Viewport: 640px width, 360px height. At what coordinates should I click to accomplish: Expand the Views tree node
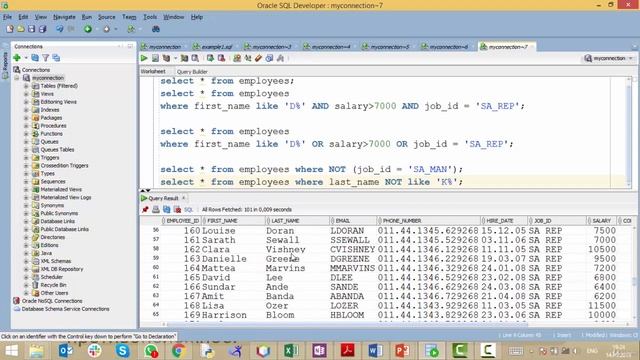(26, 94)
